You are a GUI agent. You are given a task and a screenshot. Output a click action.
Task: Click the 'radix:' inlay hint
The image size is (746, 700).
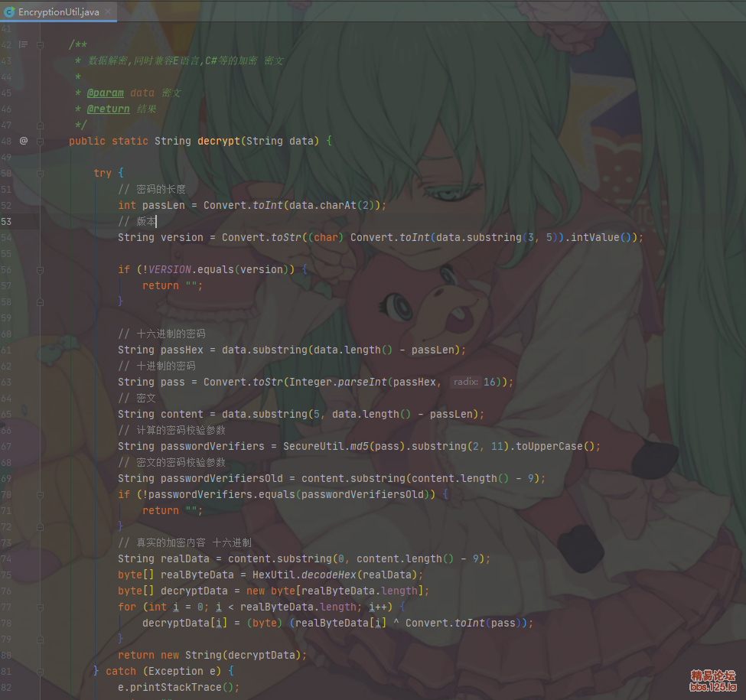(x=465, y=382)
